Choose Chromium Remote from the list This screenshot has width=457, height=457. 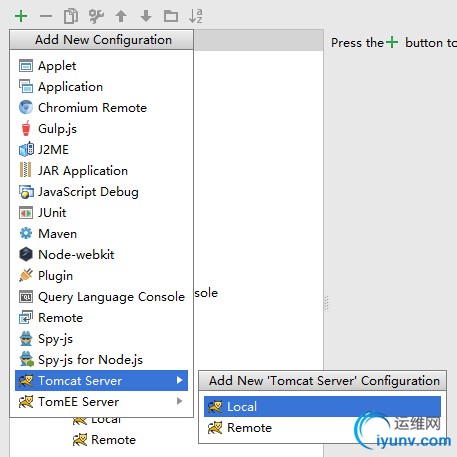(102, 108)
